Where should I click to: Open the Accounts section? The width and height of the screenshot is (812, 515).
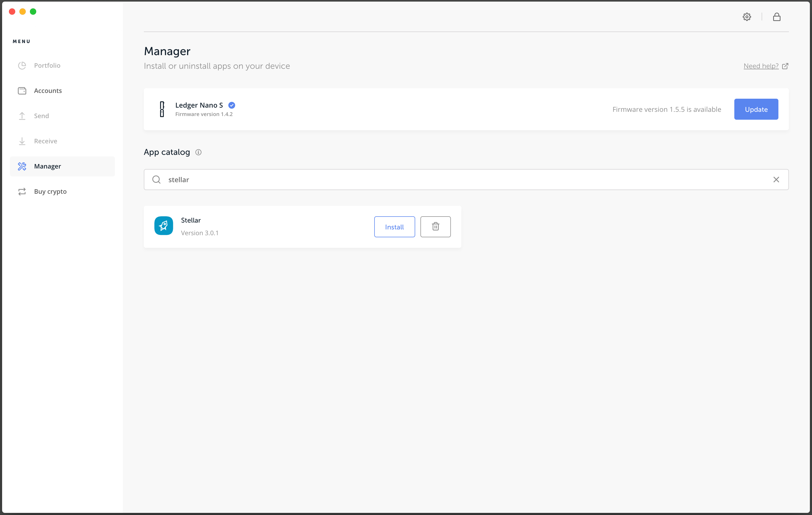tap(22, 90)
